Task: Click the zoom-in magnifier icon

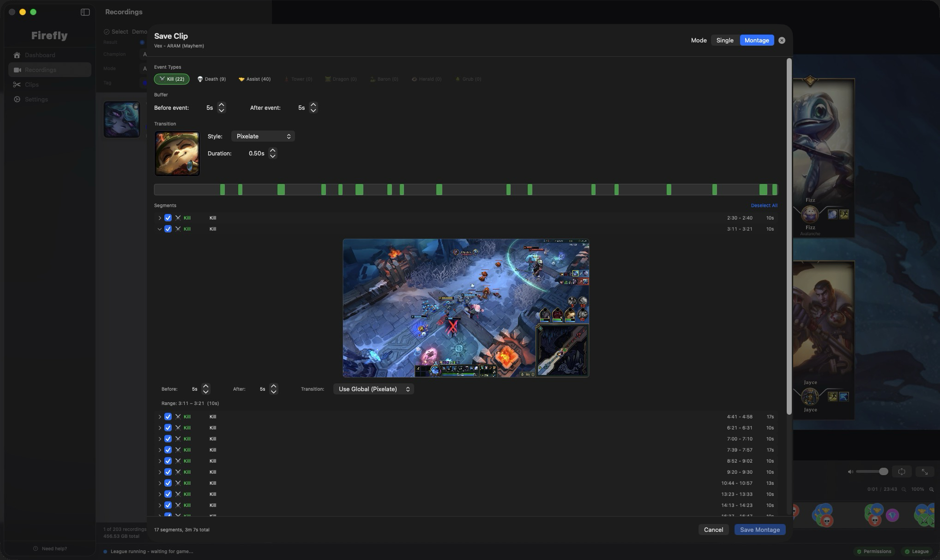Action: [x=932, y=489]
